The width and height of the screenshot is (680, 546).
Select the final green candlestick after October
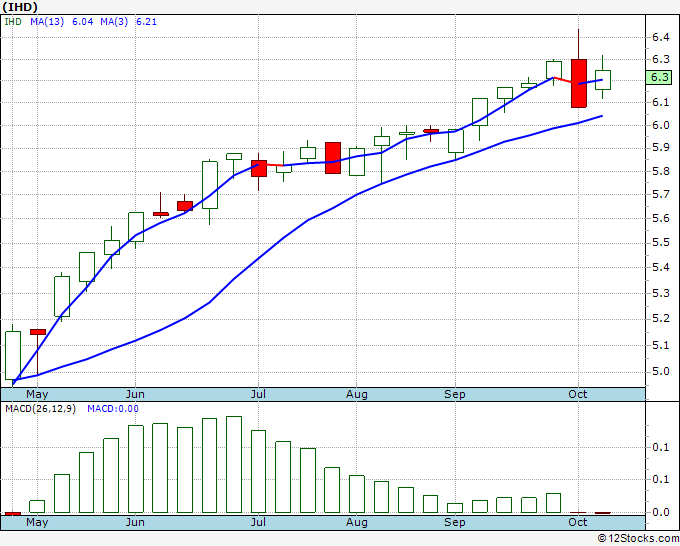coord(603,80)
